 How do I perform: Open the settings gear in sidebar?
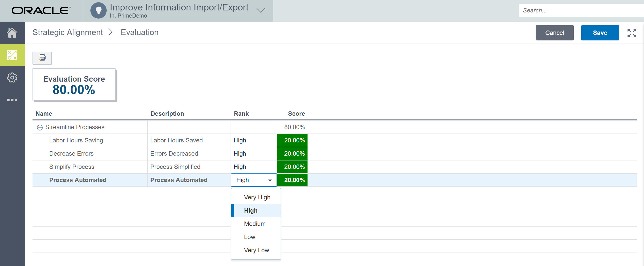12,78
